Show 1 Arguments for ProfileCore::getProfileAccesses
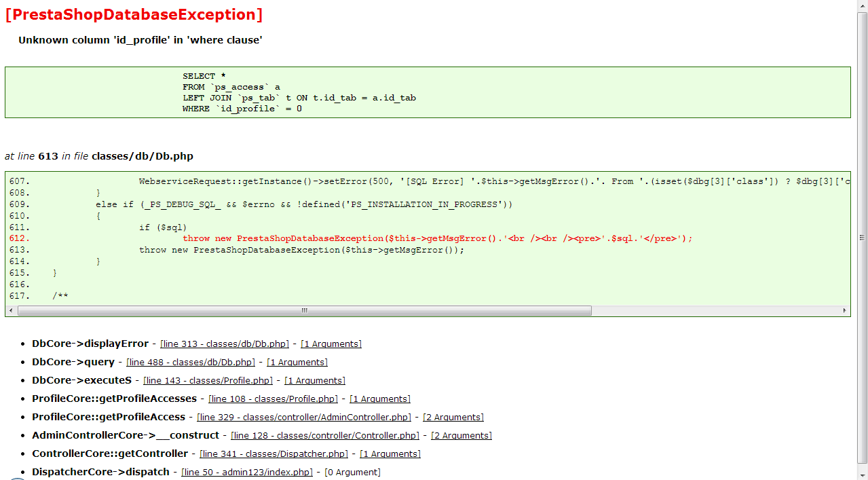Screen dimensions: 868x480 coord(380,399)
